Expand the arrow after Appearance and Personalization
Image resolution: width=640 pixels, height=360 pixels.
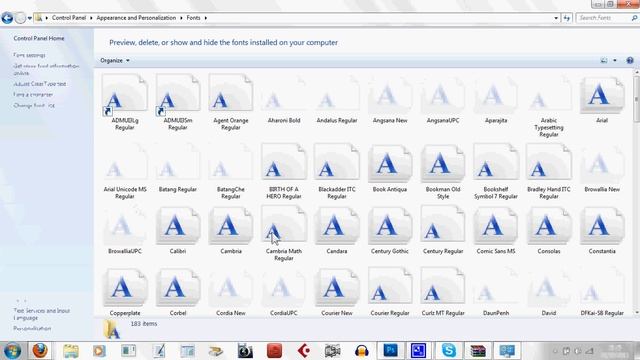tap(181, 18)
